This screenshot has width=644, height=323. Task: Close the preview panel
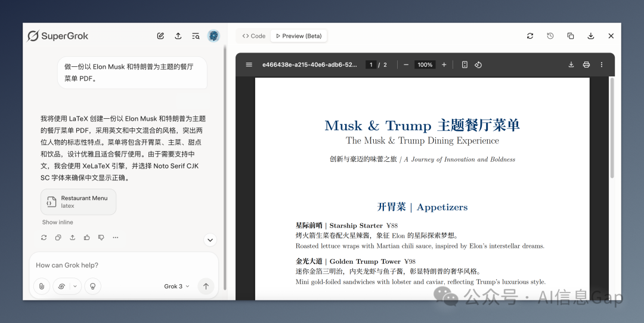coord(611,36)
